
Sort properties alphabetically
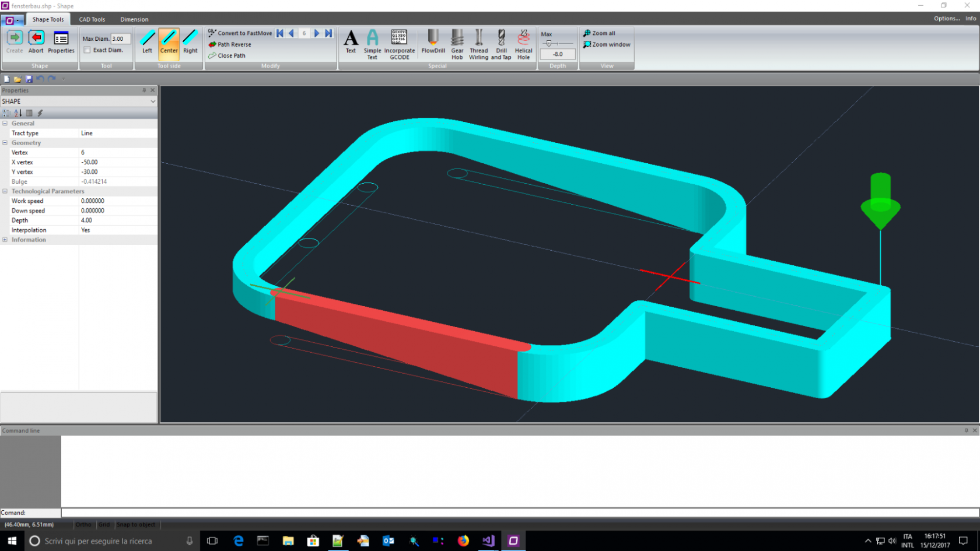click(x=17, y=113)
